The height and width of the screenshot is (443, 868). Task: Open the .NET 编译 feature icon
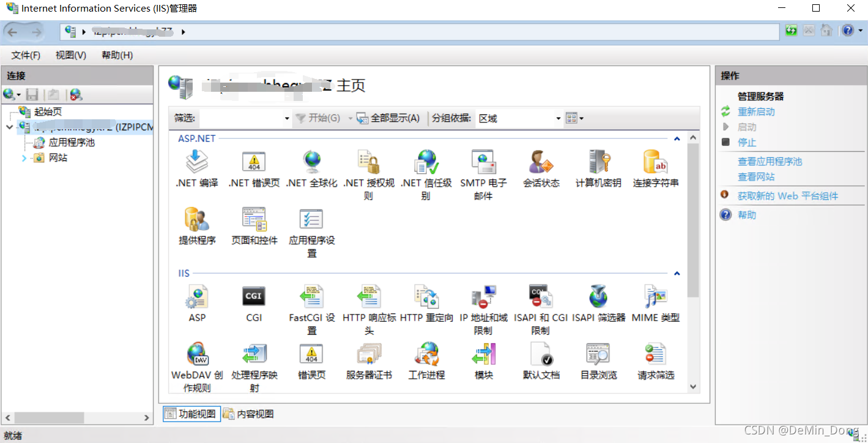197,163
